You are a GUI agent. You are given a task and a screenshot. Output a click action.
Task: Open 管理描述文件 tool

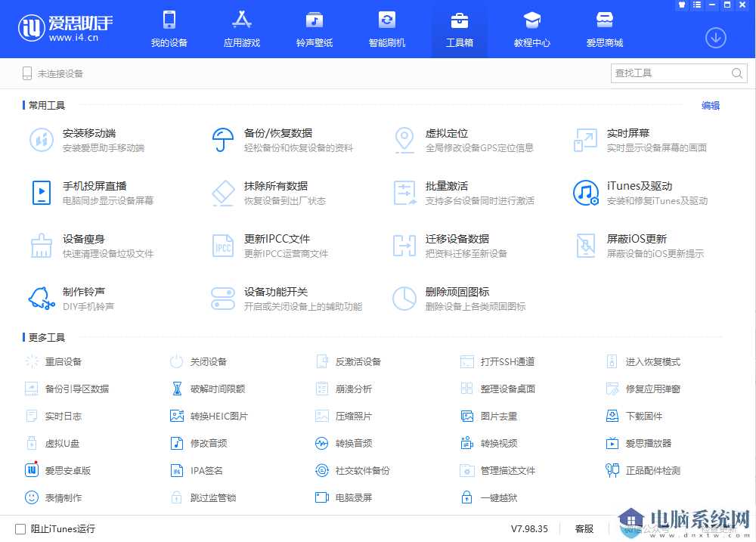coord(497,470)
